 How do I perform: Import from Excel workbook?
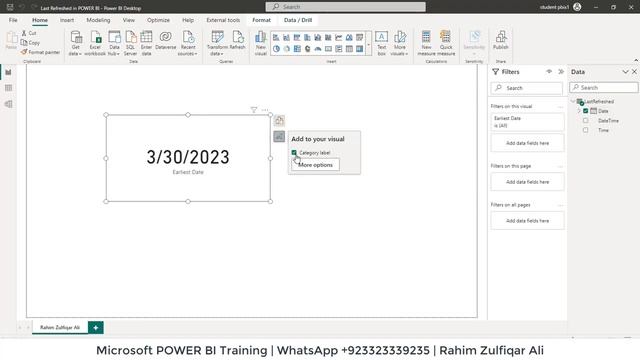(95, 43)
